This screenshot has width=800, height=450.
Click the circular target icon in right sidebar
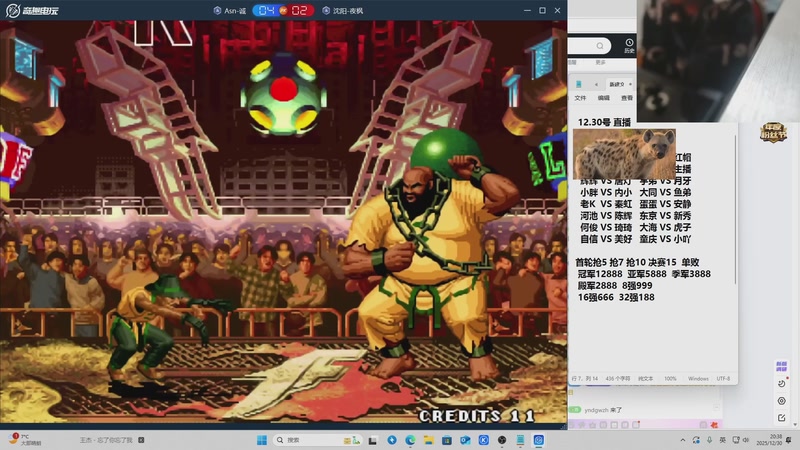pyautogui.click(x=781, y=401)
